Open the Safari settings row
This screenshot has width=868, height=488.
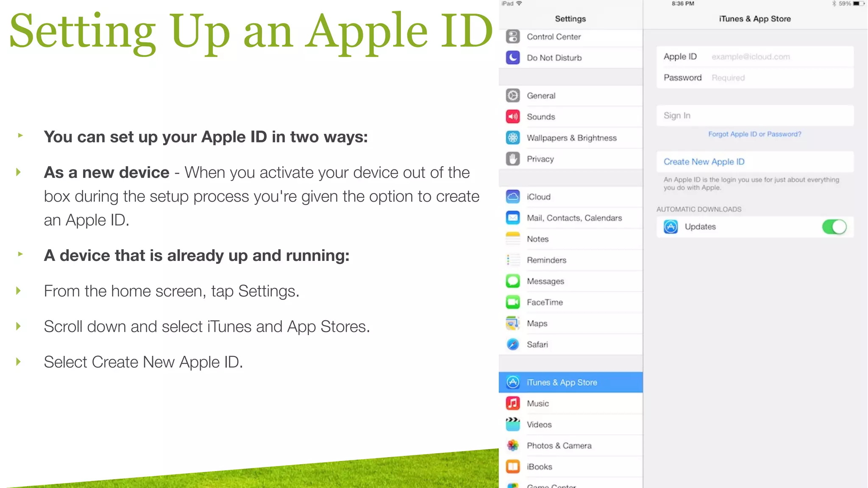(571, 344)
